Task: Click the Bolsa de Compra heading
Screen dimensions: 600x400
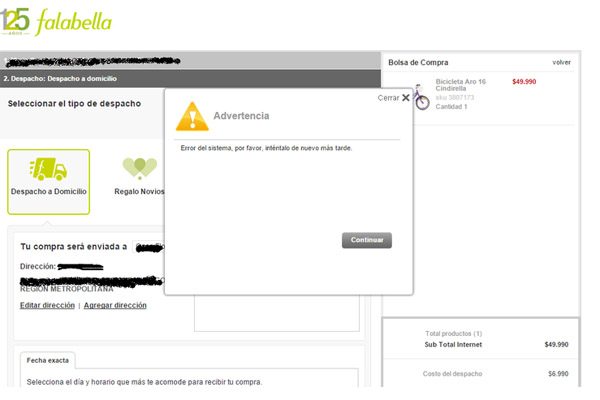Action: coord(418,62)
